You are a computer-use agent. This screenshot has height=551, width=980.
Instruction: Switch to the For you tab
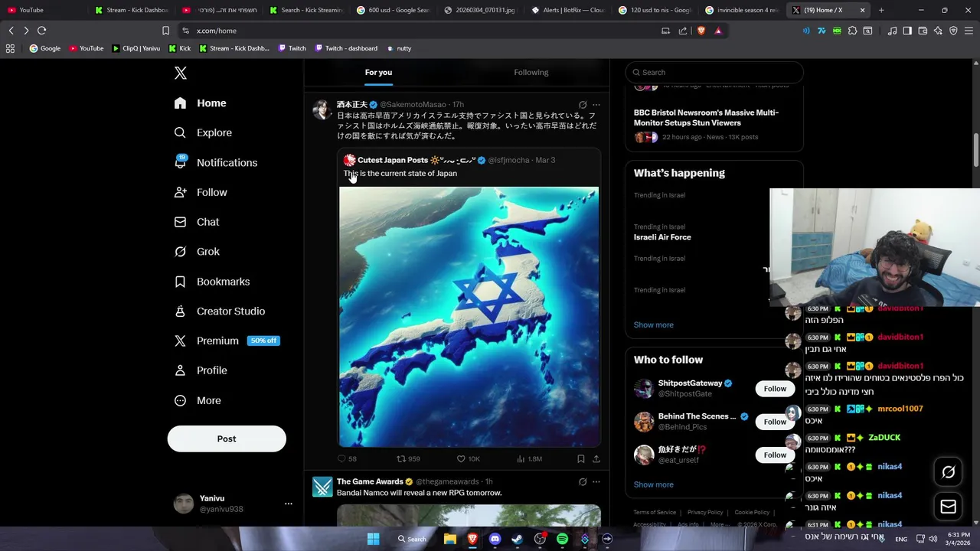pyautogui.click(x=378, y=72)
